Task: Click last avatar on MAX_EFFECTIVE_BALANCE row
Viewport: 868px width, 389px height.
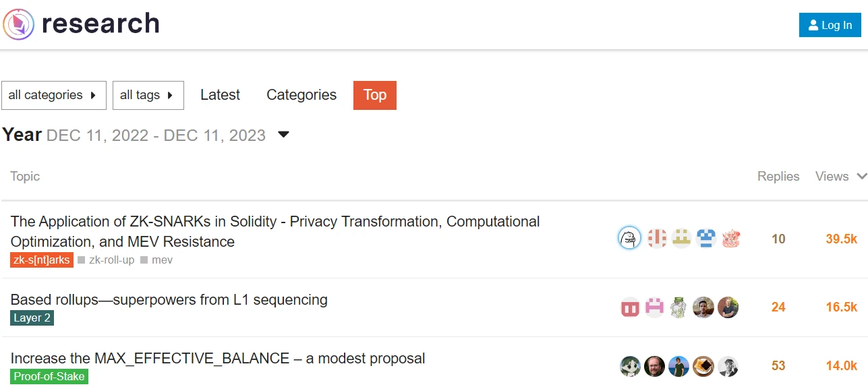Action: (x=728, y=366)
